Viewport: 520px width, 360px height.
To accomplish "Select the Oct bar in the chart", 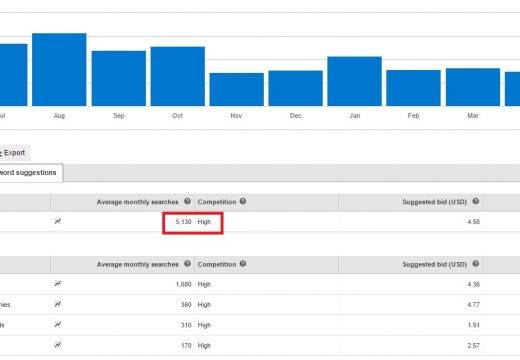I will 178,76.
